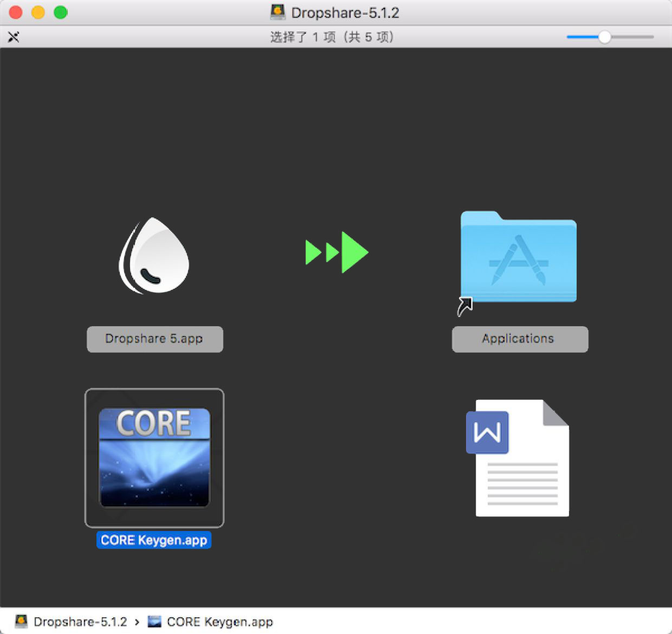Minimize the Dropshare-5.1.2 window

pos(38,12)
